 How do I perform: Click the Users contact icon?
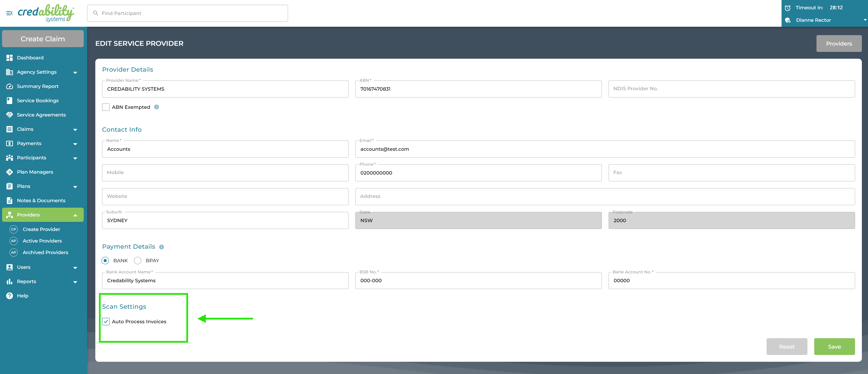[10, 267]
